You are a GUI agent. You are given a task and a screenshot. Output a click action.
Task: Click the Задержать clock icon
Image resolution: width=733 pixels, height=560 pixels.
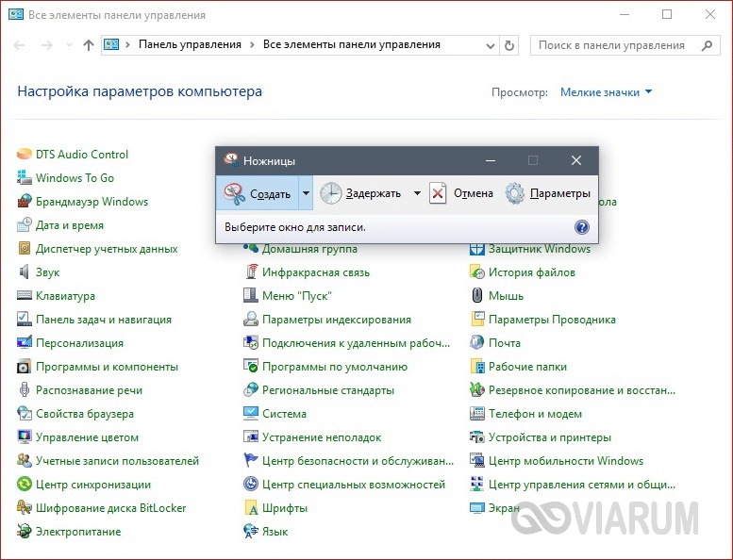[x=330, y=193]
